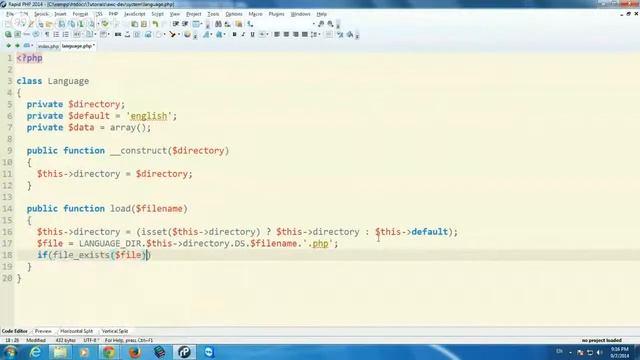Insert a paragraph with the ¶ icon
Viewport: 640px width, 360px height.
pyautogui.click(x=47, y=35)
